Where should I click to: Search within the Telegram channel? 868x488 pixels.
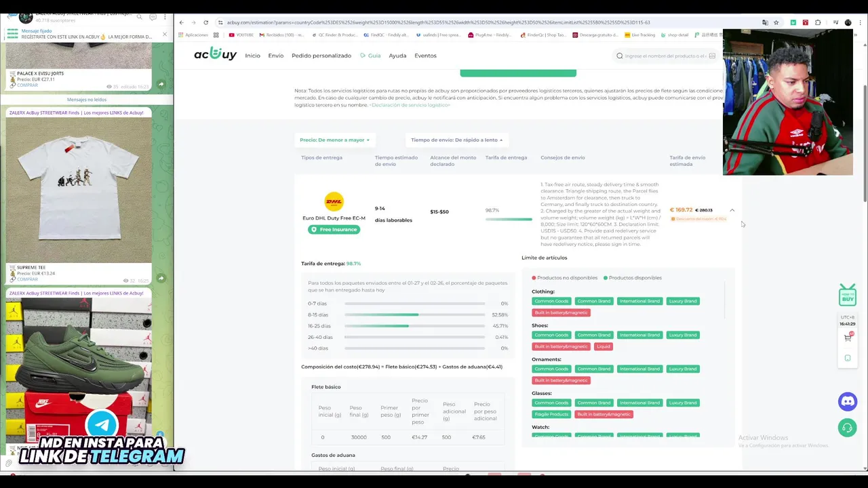140,16
